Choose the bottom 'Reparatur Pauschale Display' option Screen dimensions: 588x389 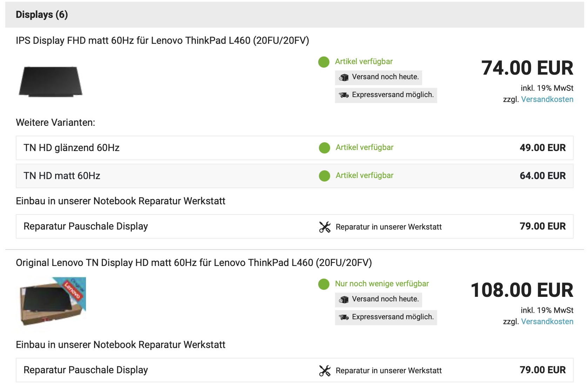click(86, 370)
